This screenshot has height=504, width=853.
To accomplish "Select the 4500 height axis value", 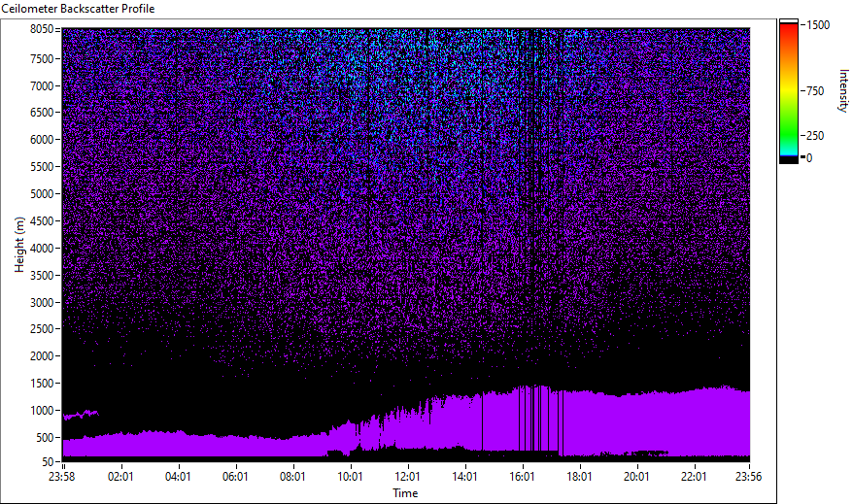I will coord(42,221).
